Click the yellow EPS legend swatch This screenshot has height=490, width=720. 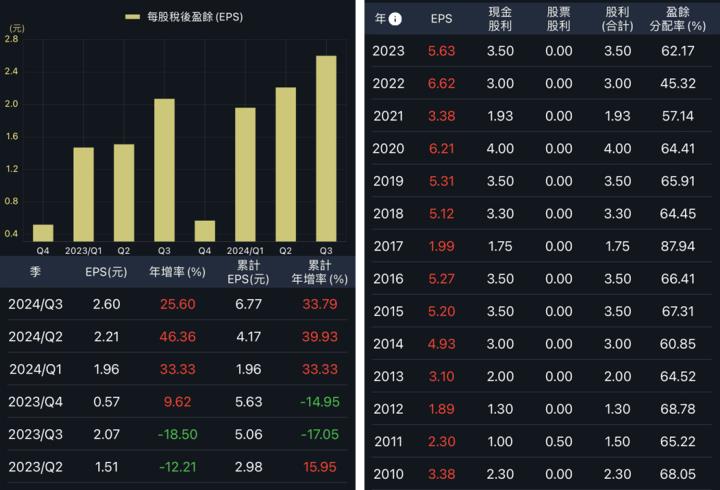[132, 17]
